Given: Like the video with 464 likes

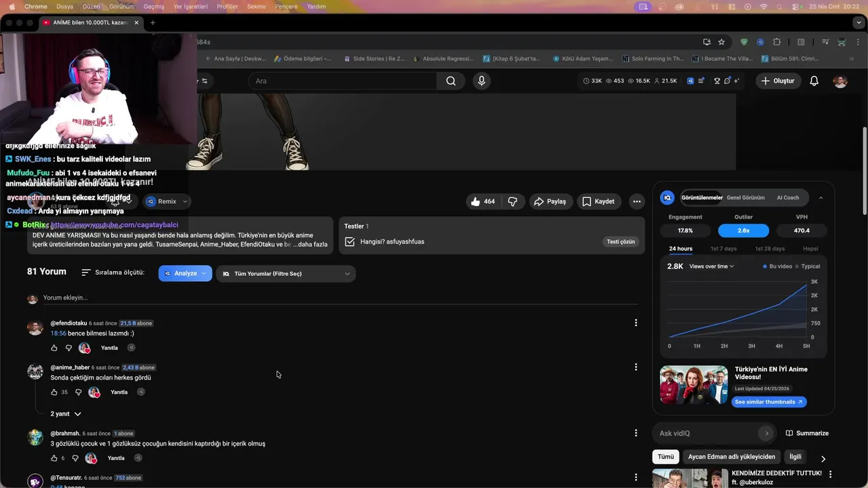Looking at the screenshot, I should point(482,201).
